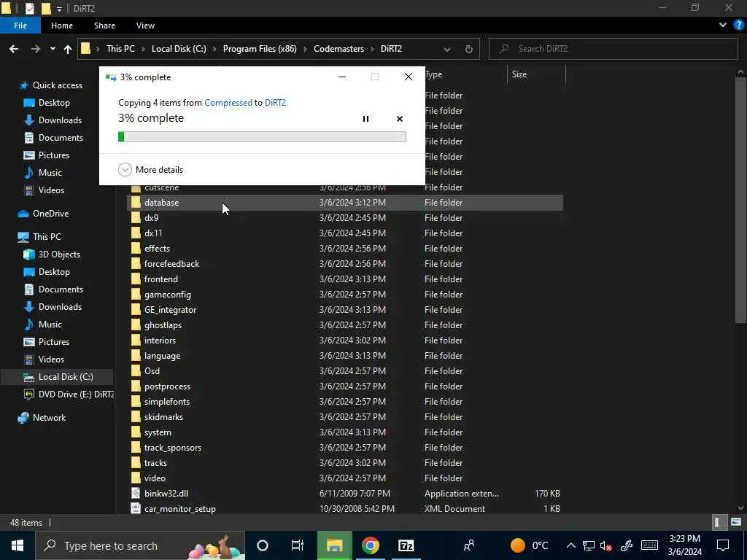Cancel the copy with the X button

tap(400, 119)
